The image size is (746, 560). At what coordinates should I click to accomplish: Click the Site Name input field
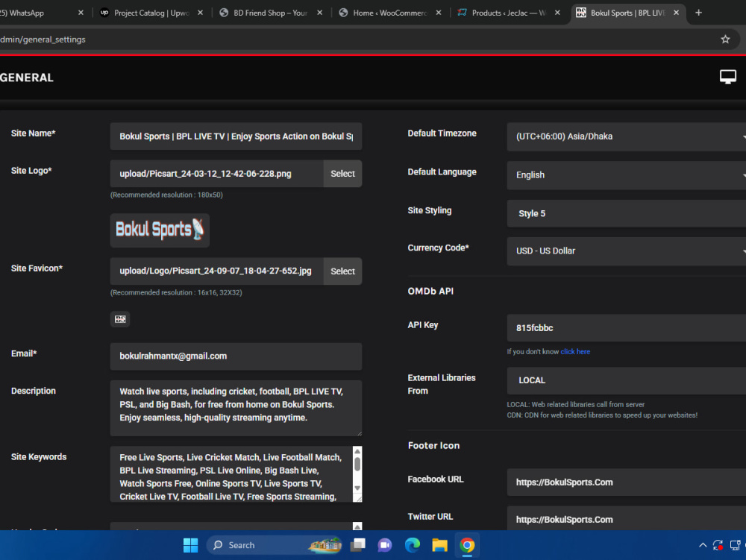236,136
